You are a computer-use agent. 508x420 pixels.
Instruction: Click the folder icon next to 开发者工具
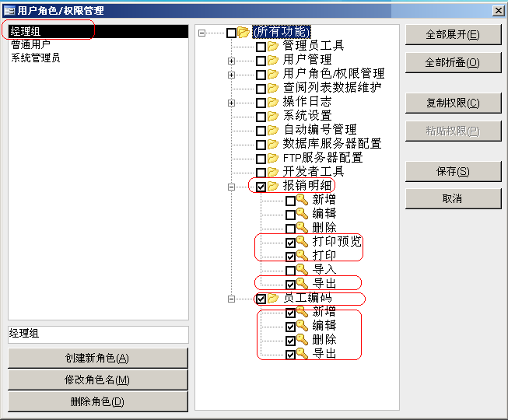click(x=273, y=172)
